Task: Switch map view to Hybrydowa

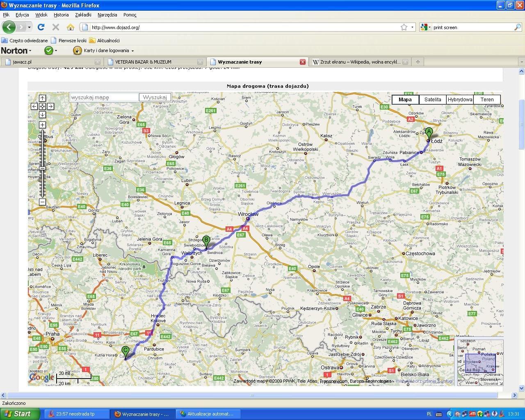Action: [x=460, y=99]
